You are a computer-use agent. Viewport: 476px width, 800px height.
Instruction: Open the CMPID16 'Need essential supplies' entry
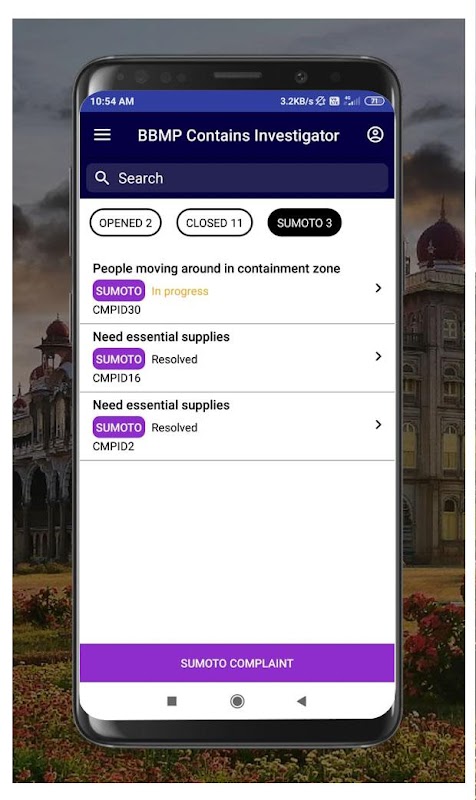click(x=237, y=358)
